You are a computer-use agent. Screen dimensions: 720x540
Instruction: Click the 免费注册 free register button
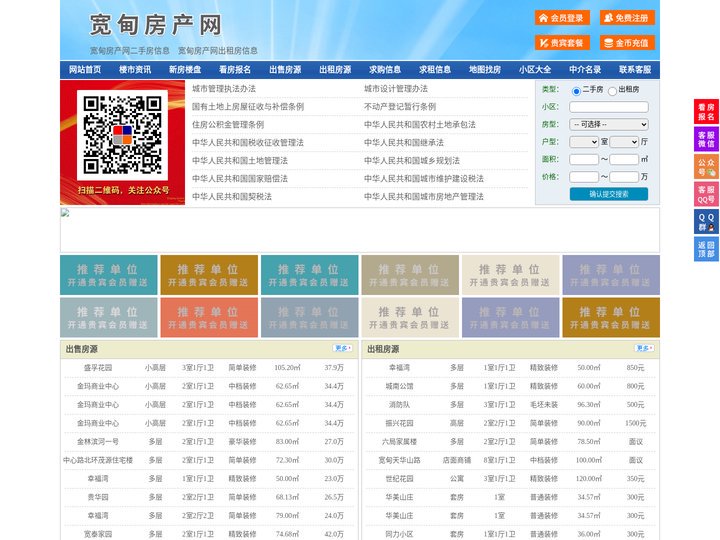pyautogui.click(x=627, y=18)
